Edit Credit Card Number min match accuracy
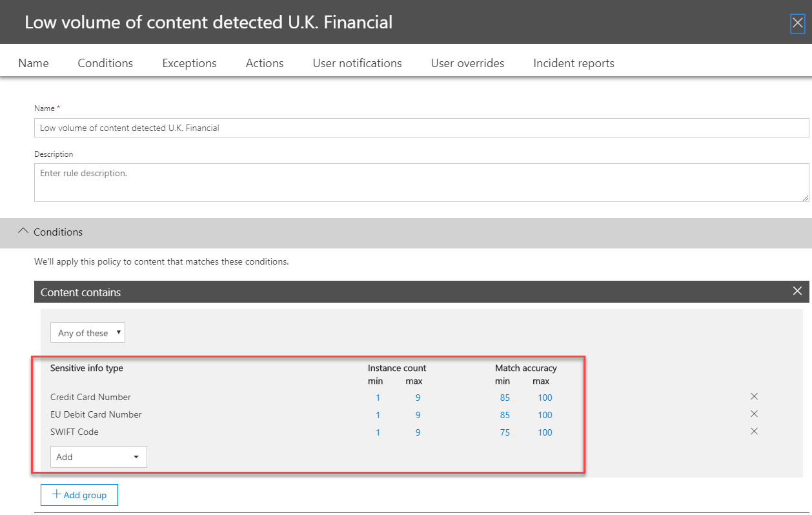 [x=505, y=398]
